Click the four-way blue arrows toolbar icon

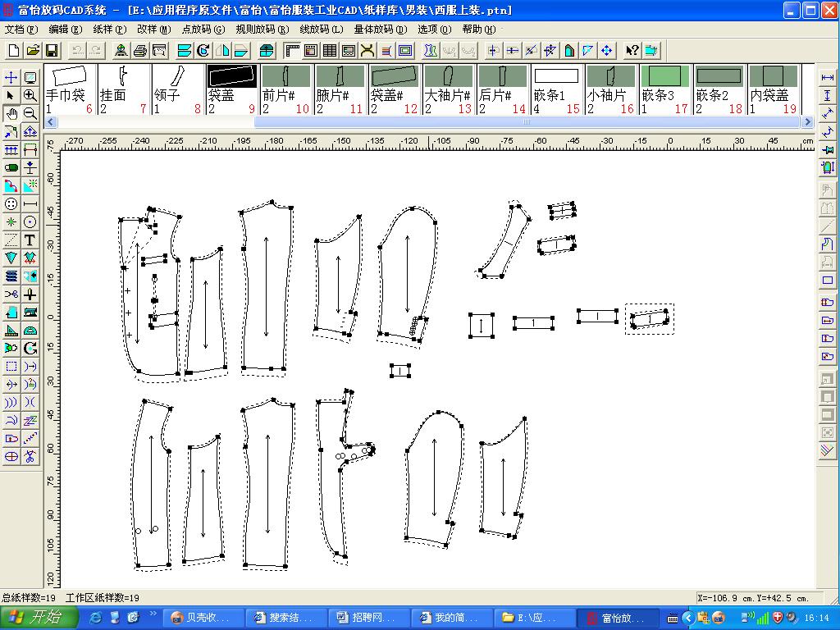(606, 50)
